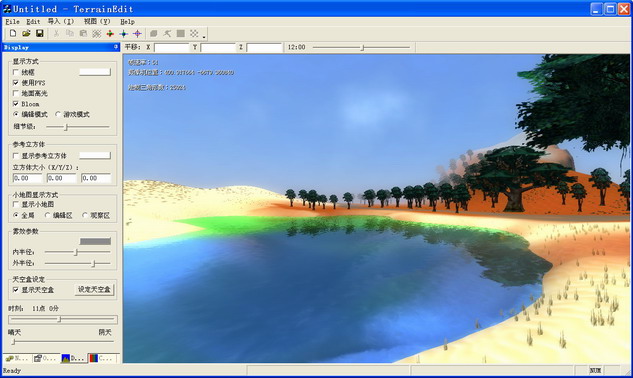Click the gray fog color swatch
Image resolution: width=633 pixels, height=378 pixels.
click(95, 242)
